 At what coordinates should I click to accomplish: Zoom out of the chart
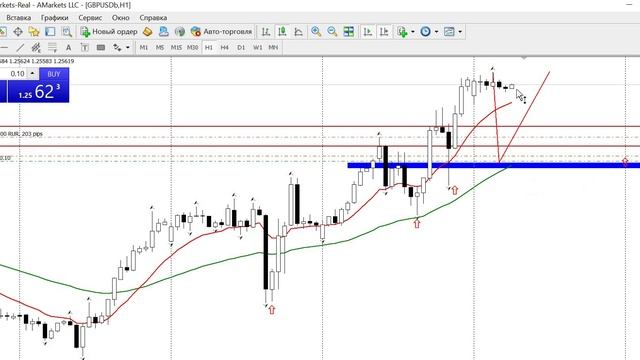coord(332,32)
